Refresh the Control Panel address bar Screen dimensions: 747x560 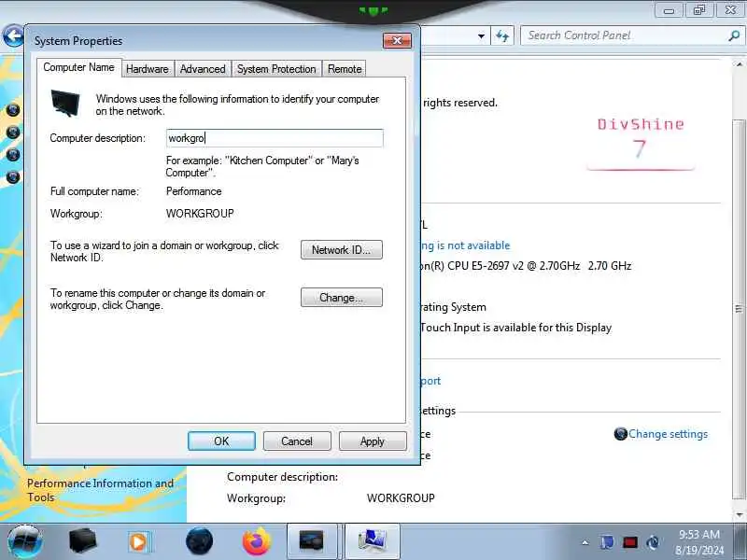coord(502,35)
